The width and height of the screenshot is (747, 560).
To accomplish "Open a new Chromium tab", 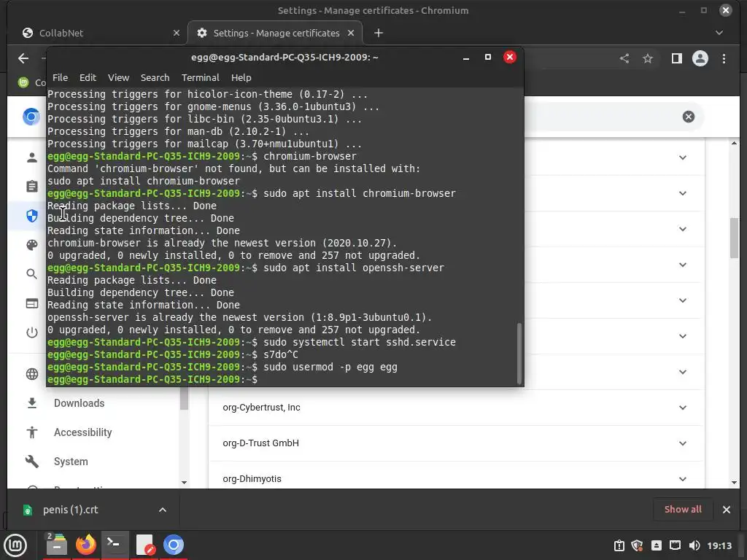I will tap(379, 33).
